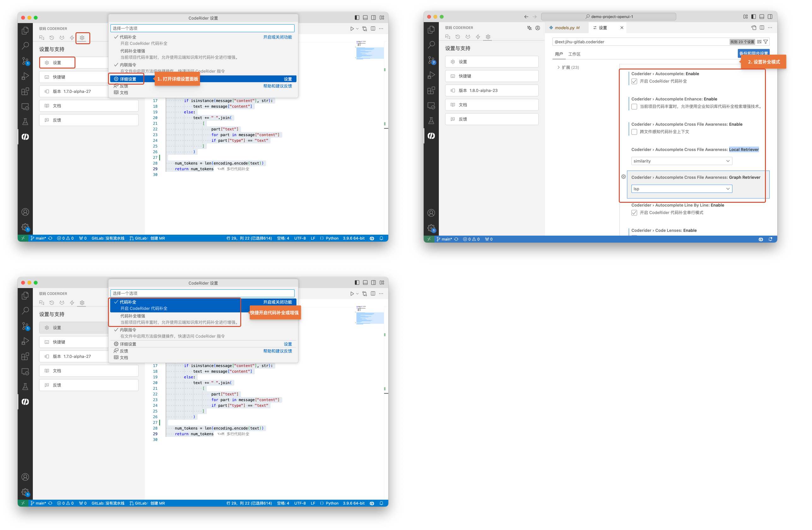812x530 pixels.
Task: Click lightning icon in version 1.8.0 CodeRider toolbar
Action: coord(478,37)
